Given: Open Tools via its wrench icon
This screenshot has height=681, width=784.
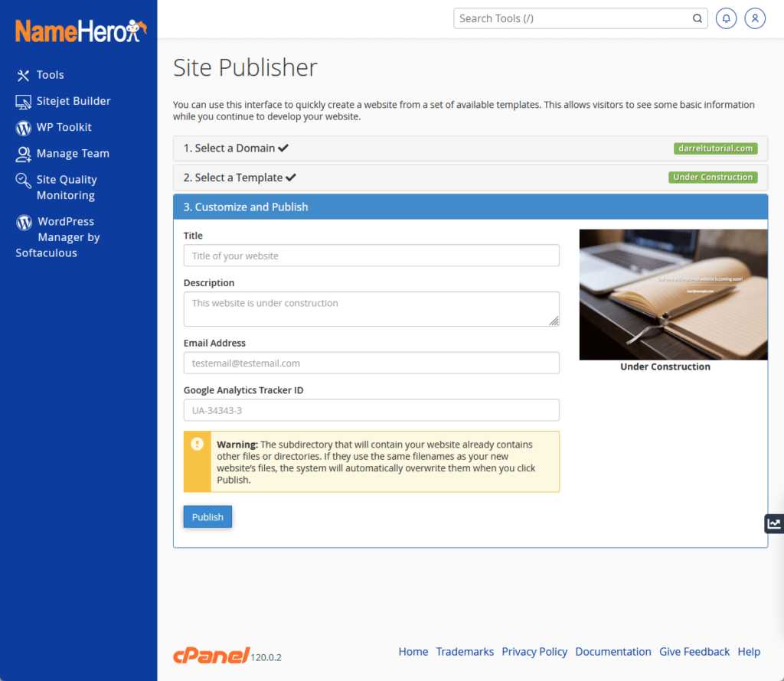Looking at the screenshot, I should coord(23,76).
